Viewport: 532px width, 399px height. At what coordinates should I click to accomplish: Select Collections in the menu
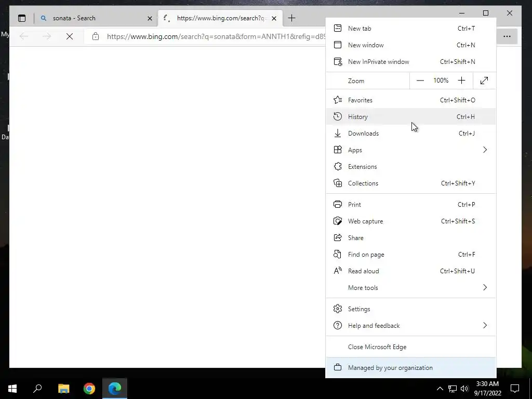click(410, 183)
